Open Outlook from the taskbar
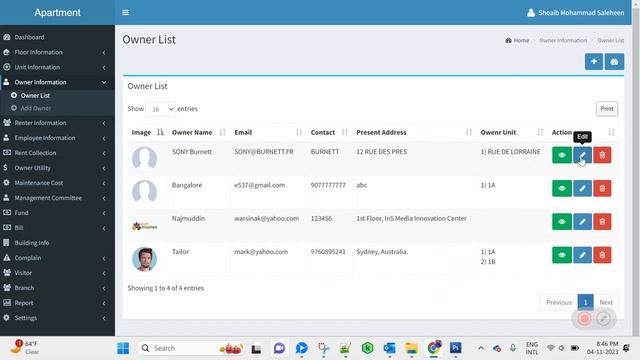This screenshot has width=640, height=360. tap(389, 348)
